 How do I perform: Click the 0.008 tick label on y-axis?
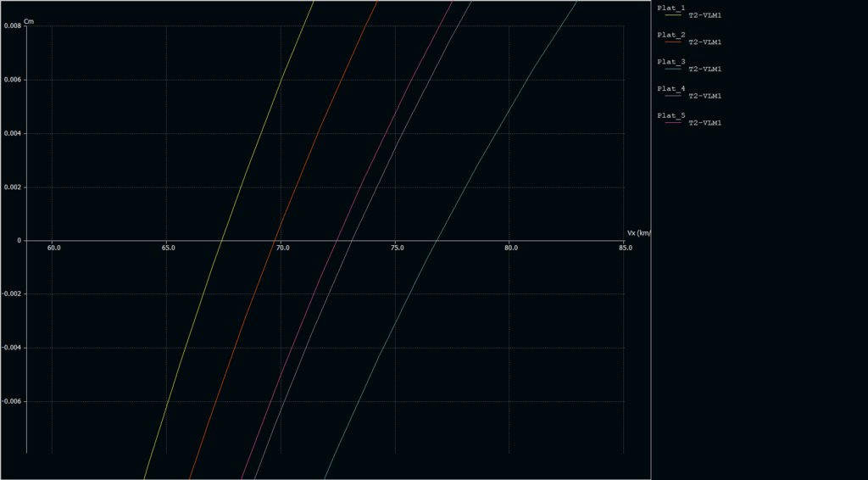coord(13,26)
